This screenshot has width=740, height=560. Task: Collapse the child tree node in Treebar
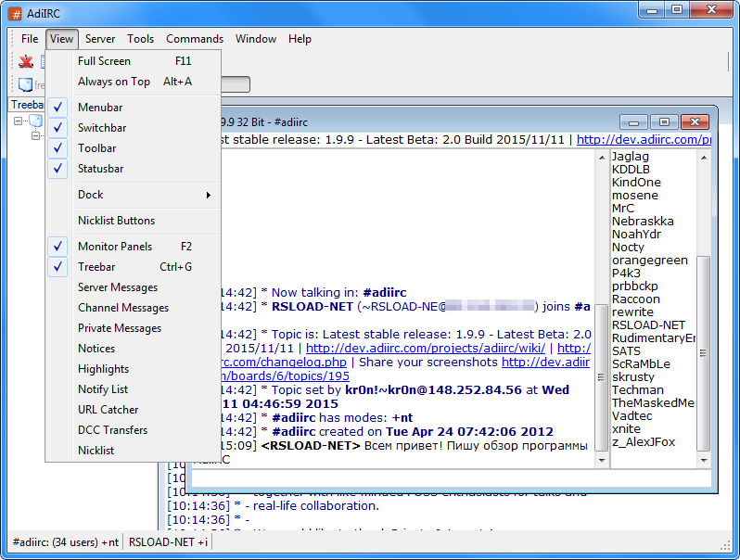point(35,136)
